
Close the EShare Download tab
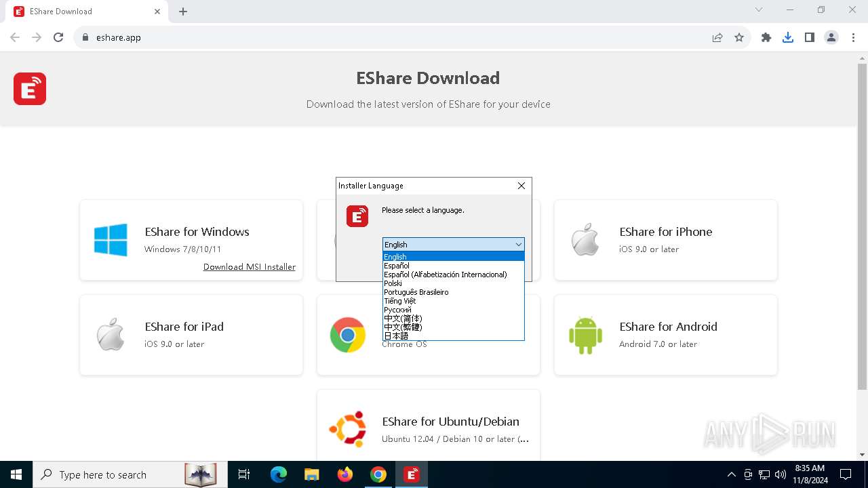coord(157,12)
